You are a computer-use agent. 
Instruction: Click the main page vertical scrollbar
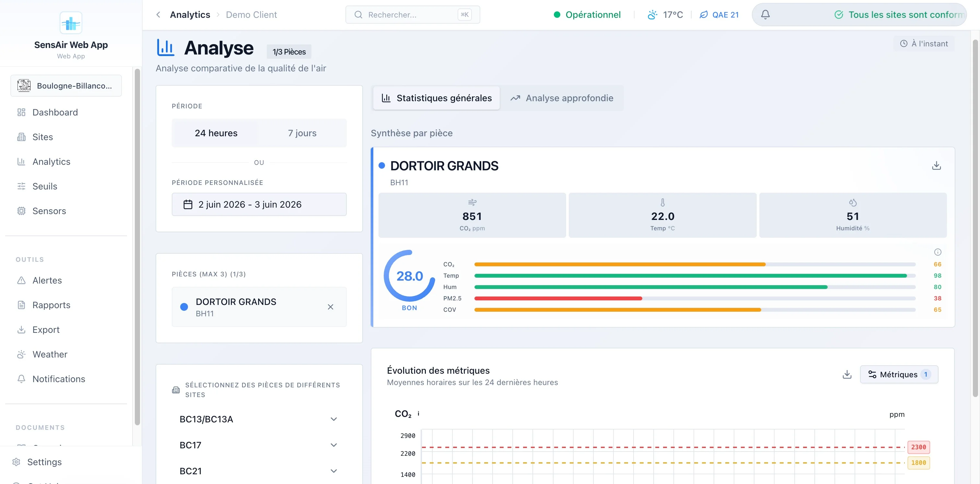[x=975, y=218]
